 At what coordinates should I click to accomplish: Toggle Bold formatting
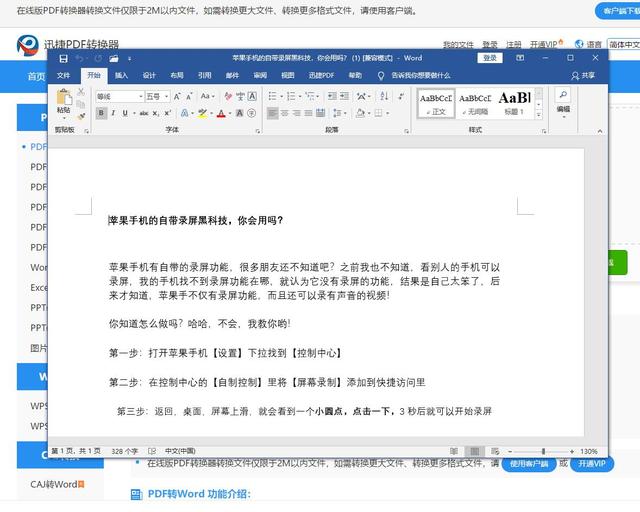[x=101, y=113]
